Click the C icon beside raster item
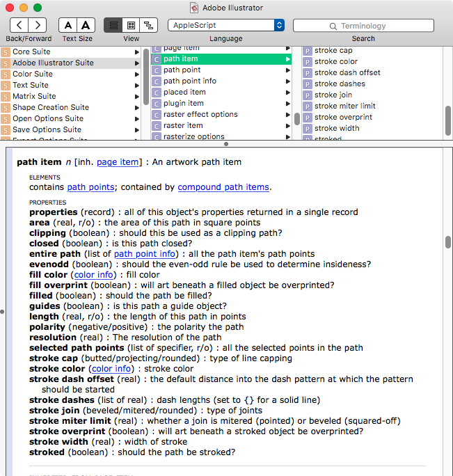453x476 pixels. coord(157,126)
